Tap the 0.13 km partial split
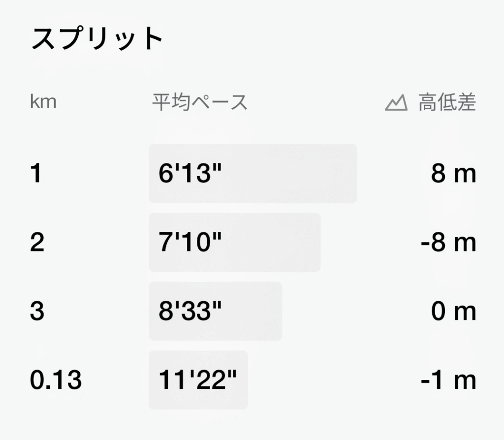This screenshot has height=440, width=504. pos(56,380)
